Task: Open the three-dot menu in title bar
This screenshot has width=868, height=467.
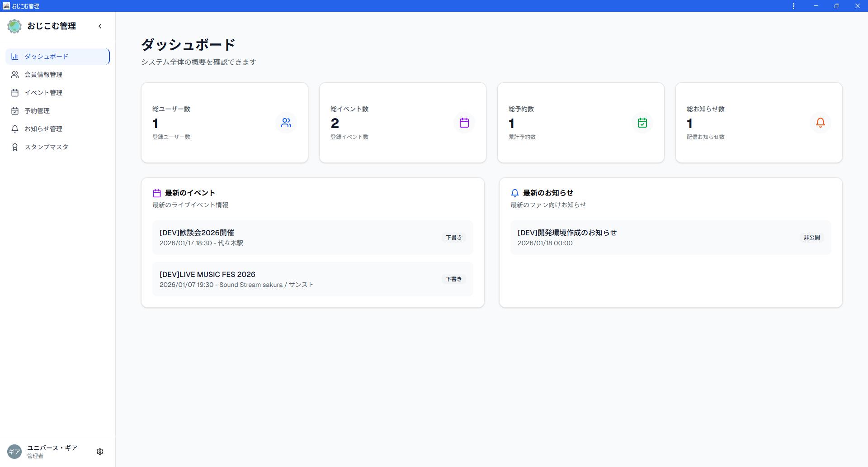Action: coord(793,6)
